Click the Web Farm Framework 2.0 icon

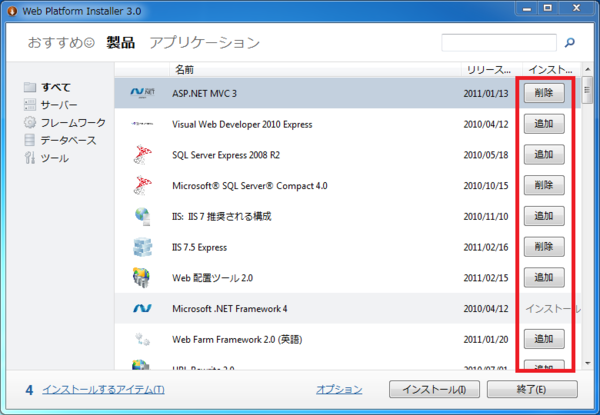pos(142,339)
